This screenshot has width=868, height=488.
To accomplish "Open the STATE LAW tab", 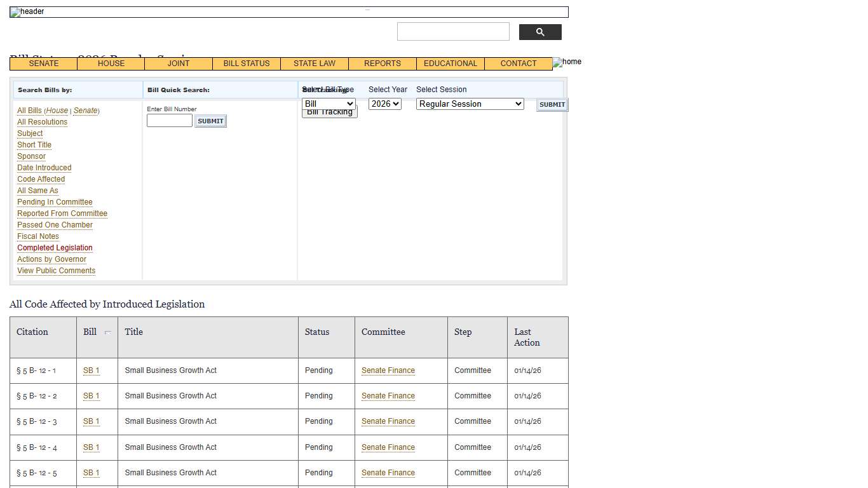I will click(x=314, y=64).
